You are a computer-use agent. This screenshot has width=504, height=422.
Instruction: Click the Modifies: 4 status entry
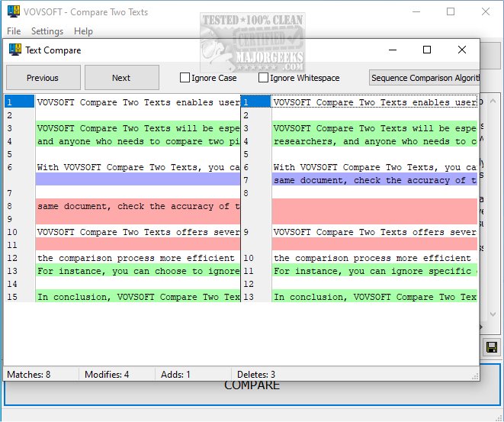click(107, 375)
